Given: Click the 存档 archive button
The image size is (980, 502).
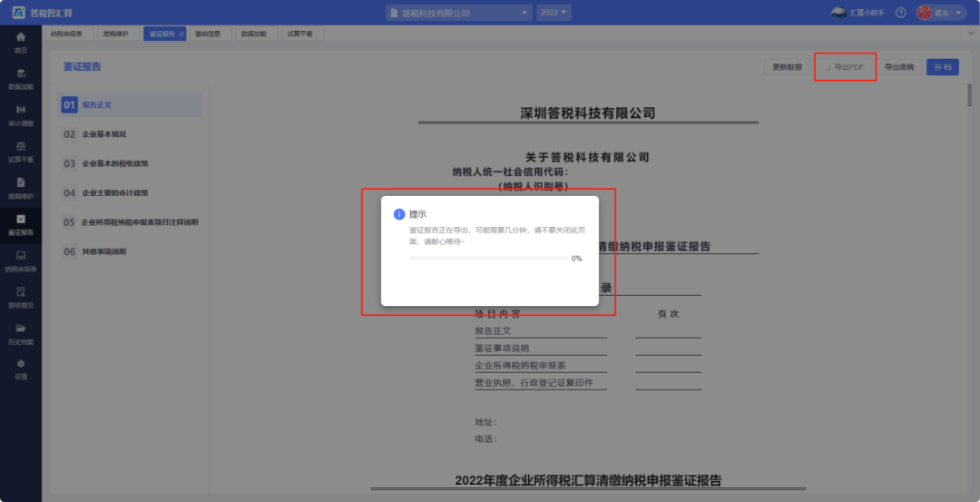Looking at the screenshot, I should [x=943, y=67].
